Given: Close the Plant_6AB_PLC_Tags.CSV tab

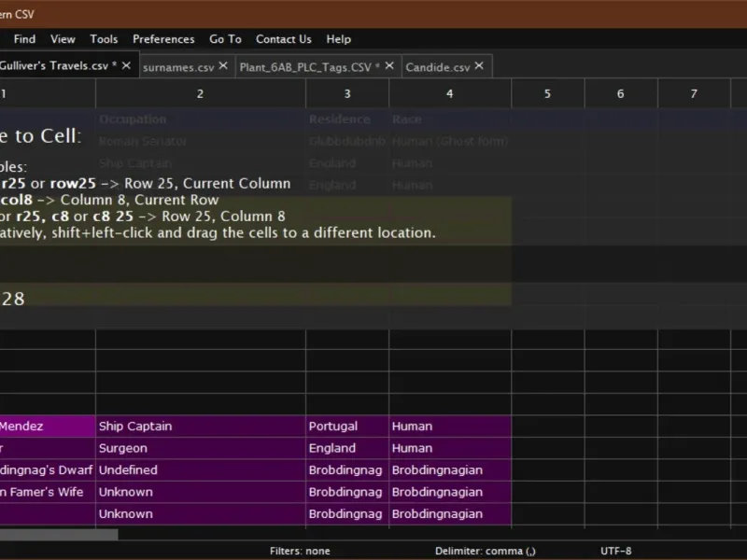Looking at the screenshot, I should (x=390, y=66).
